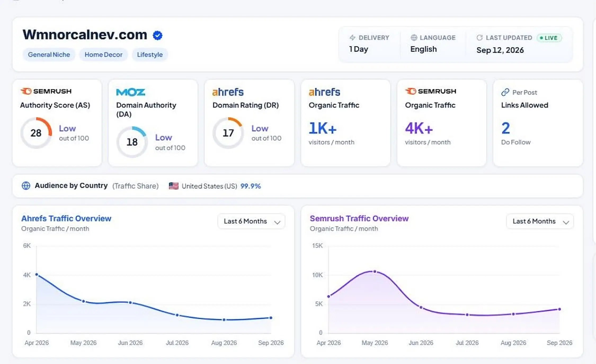Click the Aug 2026 point on Ahrefs chart
Screen dimensions: 596x364
pyautogui.click(x=224, y=320)
